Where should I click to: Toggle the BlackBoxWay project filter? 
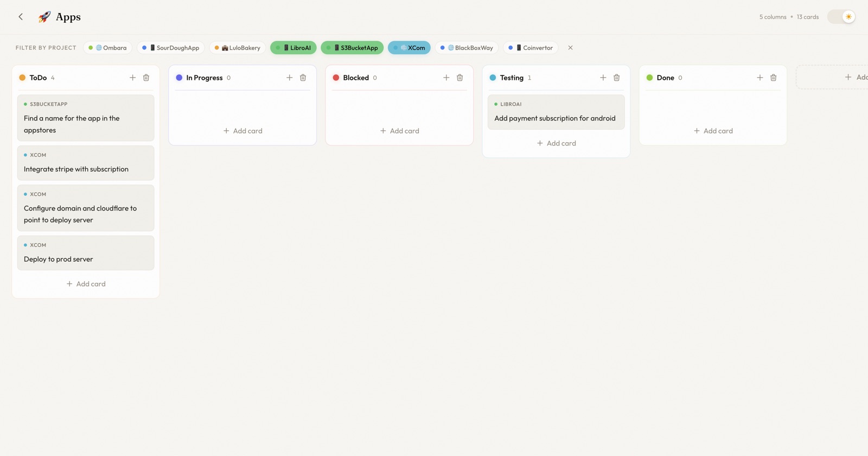pyautogui.click(x=467, y=48)
